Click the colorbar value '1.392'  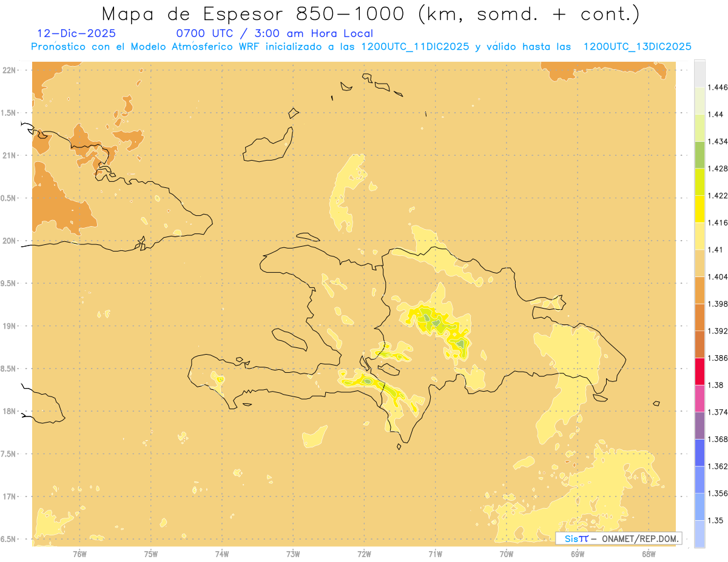click(x=718, y=331)
